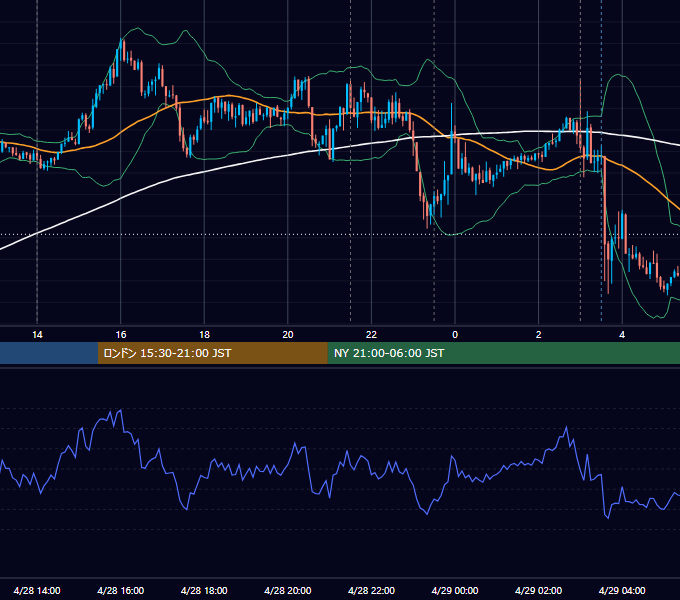Viewport: 680px width, 600px height.
Task: Click the blue session bar before London
Action: click(x=49, y=353)
